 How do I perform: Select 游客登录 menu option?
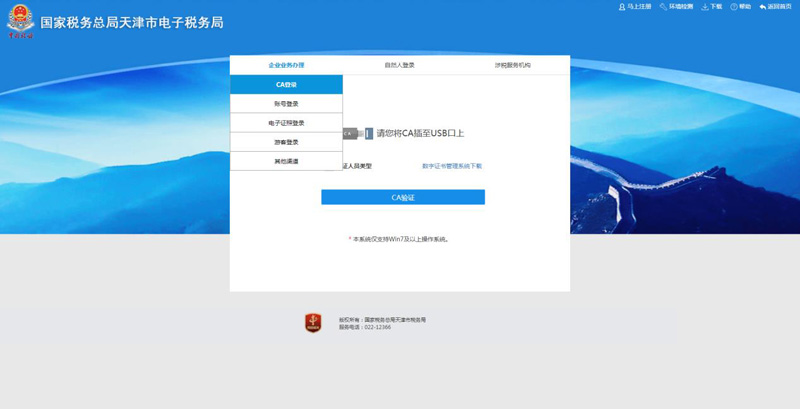pos(286,142)
